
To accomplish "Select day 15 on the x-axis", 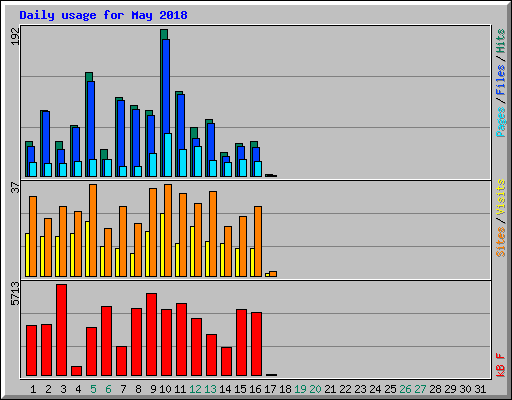I will [x=240, y=389].
